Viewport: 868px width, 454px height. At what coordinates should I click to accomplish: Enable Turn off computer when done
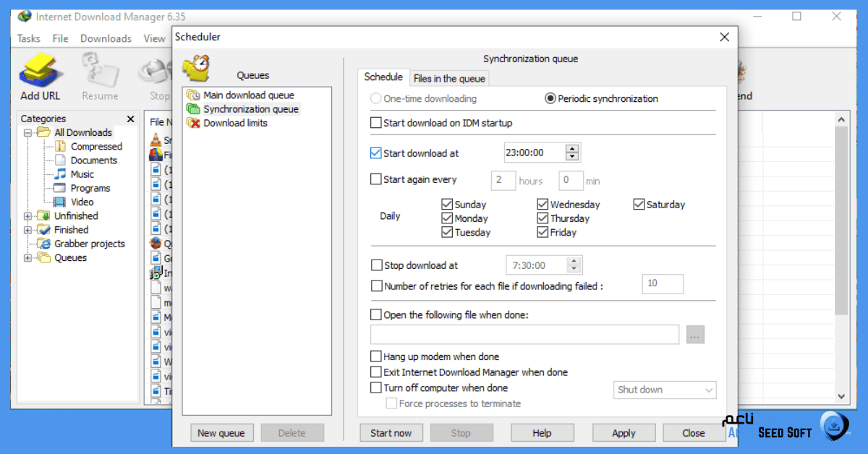click(375, 387)
